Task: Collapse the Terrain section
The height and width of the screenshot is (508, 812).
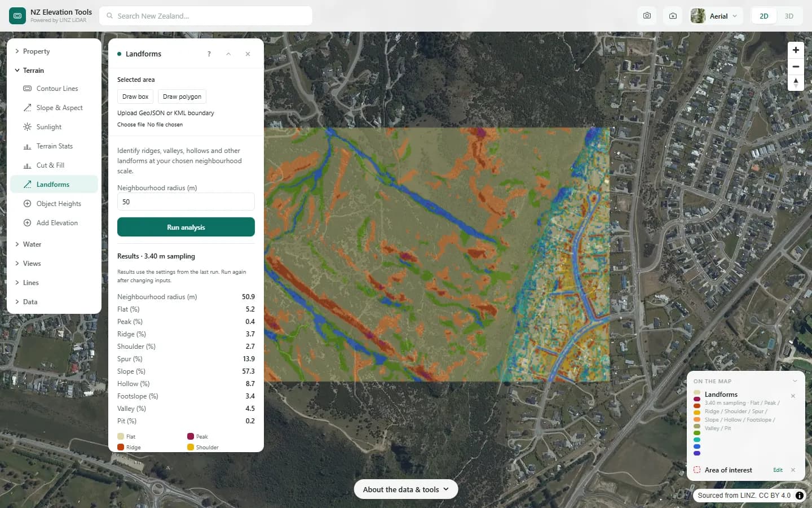Action: click(54, 71)
